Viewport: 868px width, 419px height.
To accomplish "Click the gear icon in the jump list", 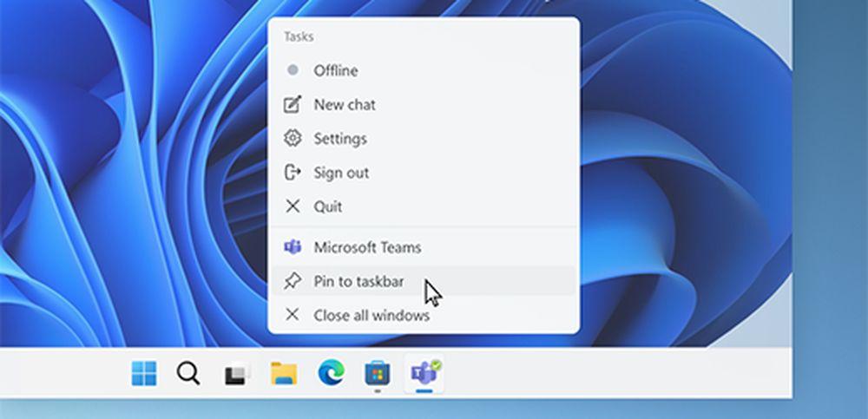I will [293, 139].
